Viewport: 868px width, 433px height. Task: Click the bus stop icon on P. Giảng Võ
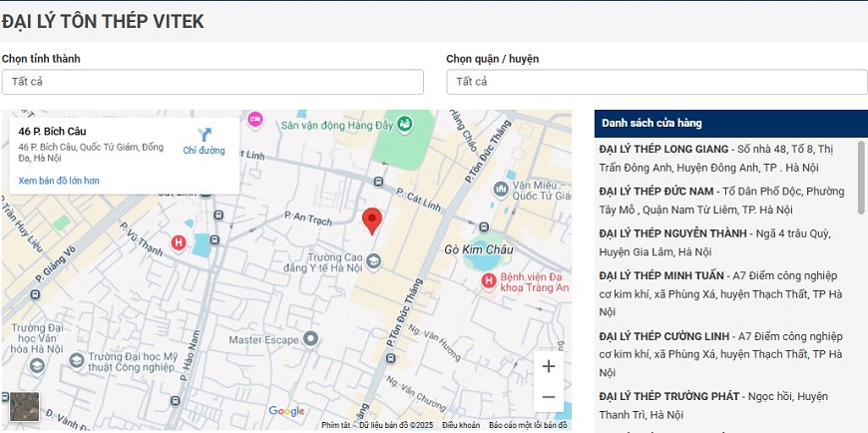coord(36,294)
